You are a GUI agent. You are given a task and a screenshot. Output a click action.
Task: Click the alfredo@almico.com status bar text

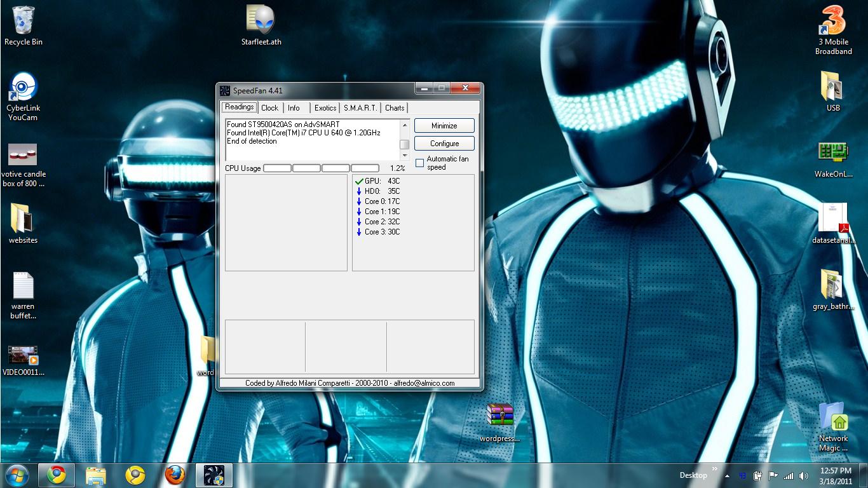(x=424, y=383)
